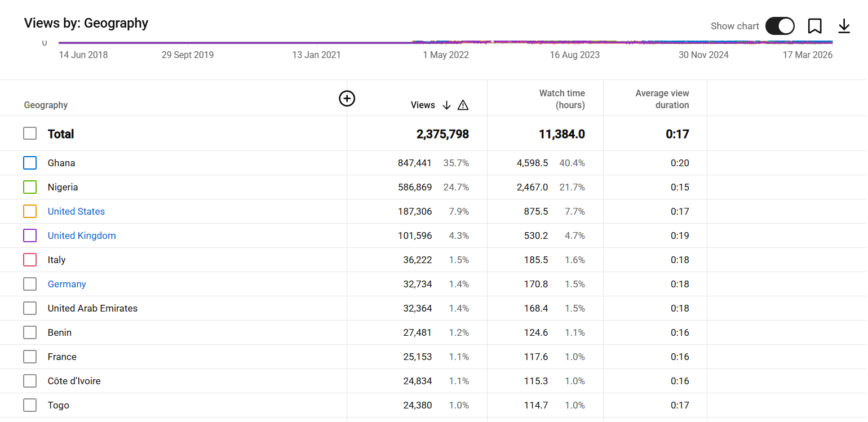Open the United Kingdom breakdown link

tap(82, 236)
